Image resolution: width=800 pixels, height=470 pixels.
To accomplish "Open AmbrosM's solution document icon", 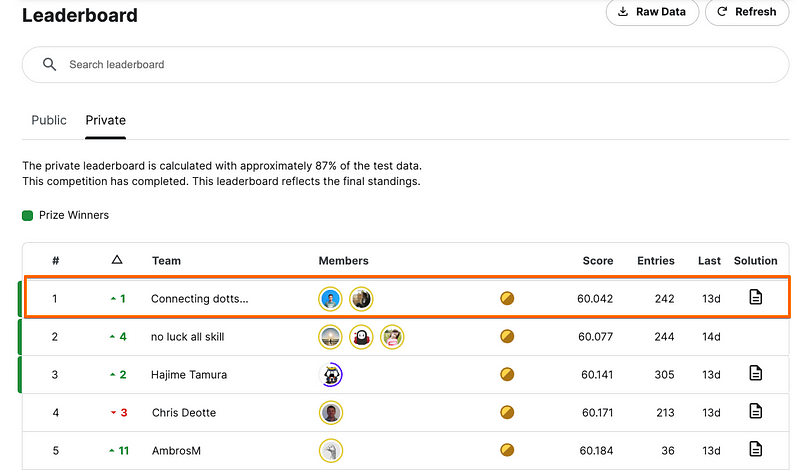I will click(755, 450).
